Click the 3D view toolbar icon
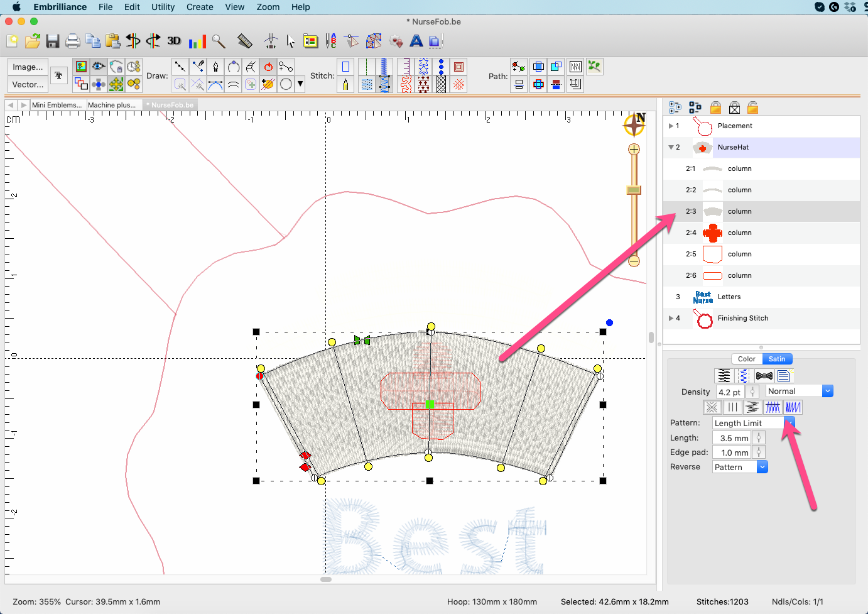This screenshot has height=614, width=868. pyautogui.click(x=174, y=41)
